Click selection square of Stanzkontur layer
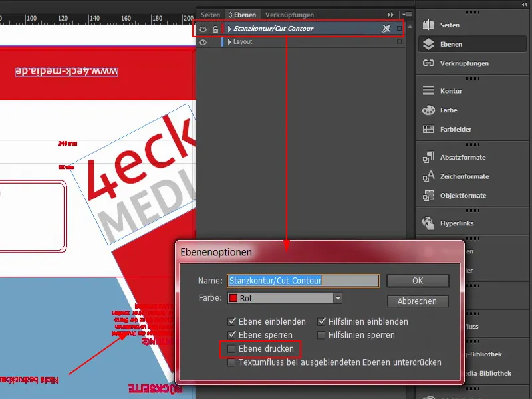This screenshot has width=532, height=399. (x=400, y=29)
